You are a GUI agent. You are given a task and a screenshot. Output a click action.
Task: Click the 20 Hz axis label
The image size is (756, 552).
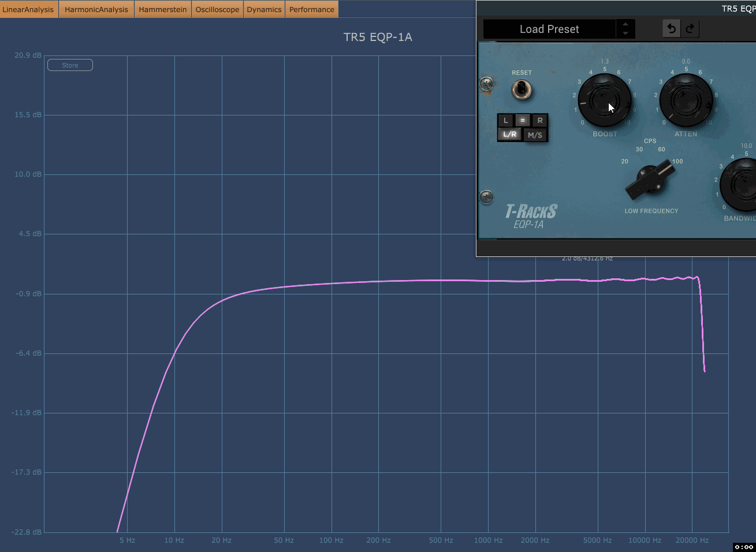(221, 540)
